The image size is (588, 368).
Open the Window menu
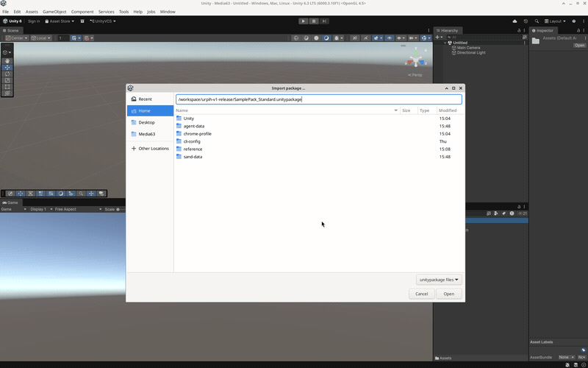tap(168, 12)
